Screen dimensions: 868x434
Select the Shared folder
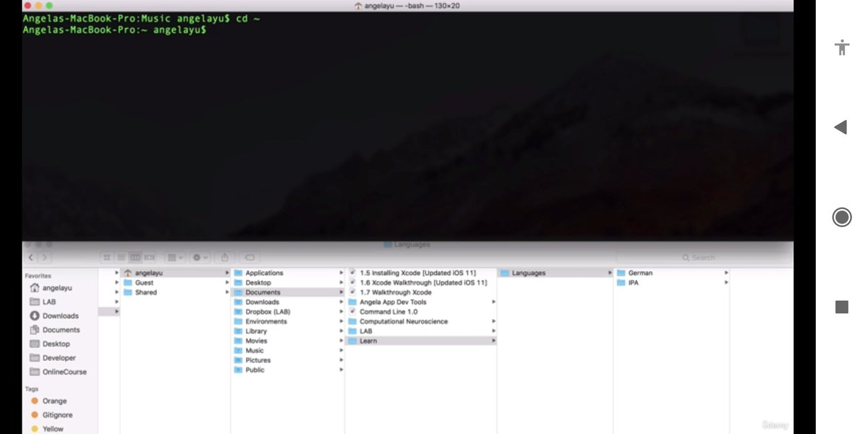point(174,292)
